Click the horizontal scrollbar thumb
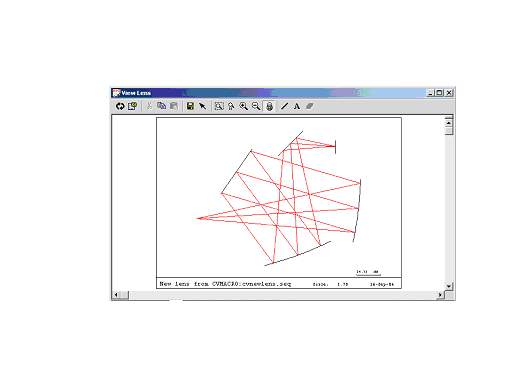Viewport: 512px width, 384px height. click(124, 295)
